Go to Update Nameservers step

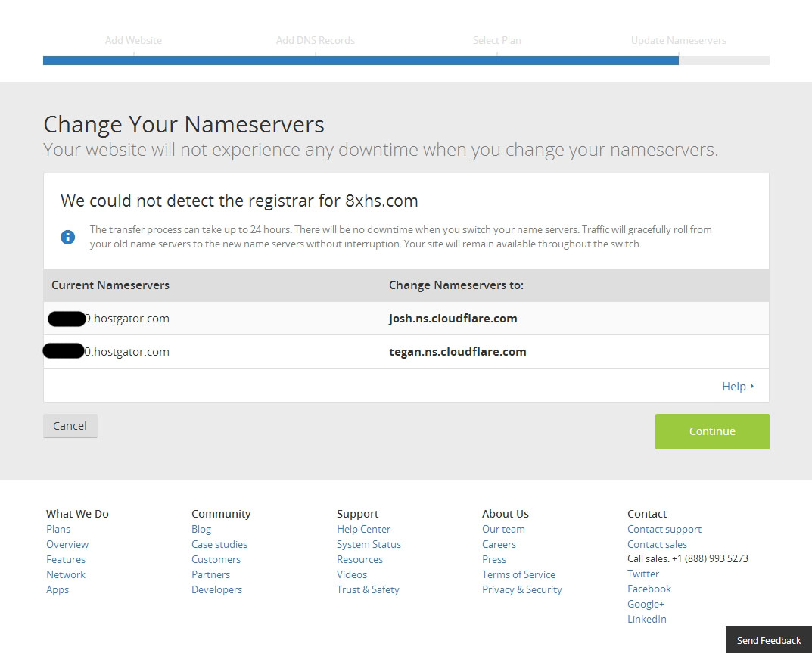click(x=678, y=40)
